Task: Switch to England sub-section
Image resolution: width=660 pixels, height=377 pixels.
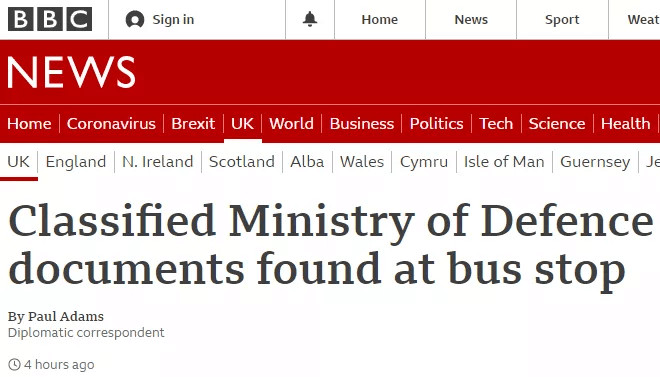Action: click(76, 162)
